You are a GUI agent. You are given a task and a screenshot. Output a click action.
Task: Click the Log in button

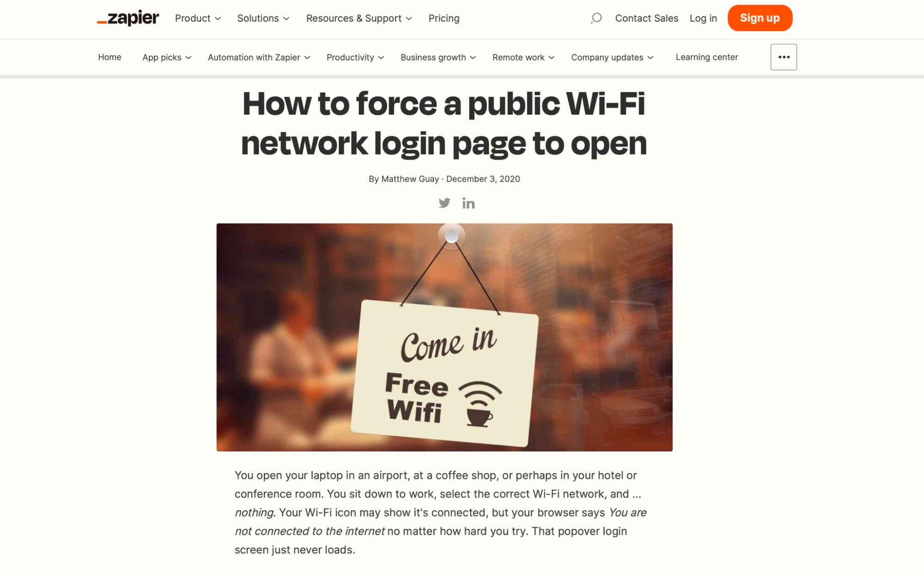[x=703, y=18]
